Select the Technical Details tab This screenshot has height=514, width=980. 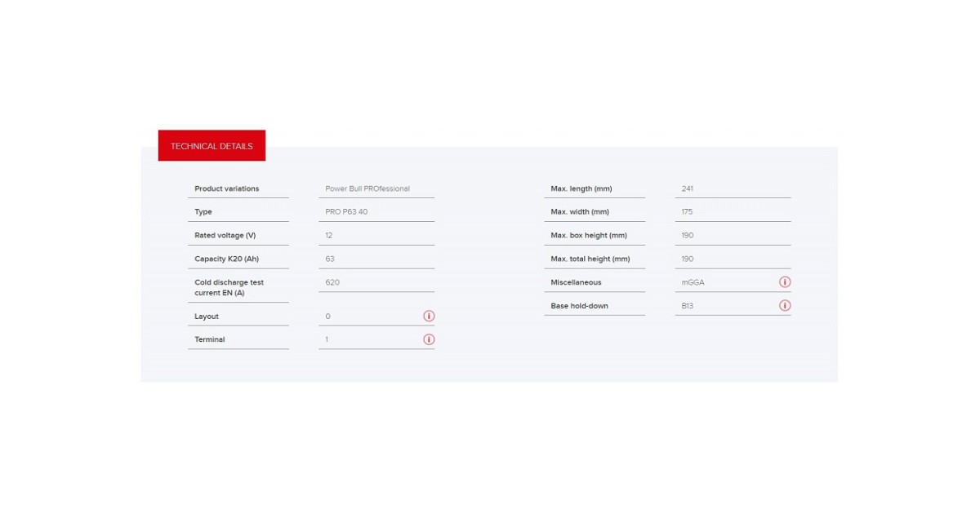pyautogui.click(x=212, y=146)
